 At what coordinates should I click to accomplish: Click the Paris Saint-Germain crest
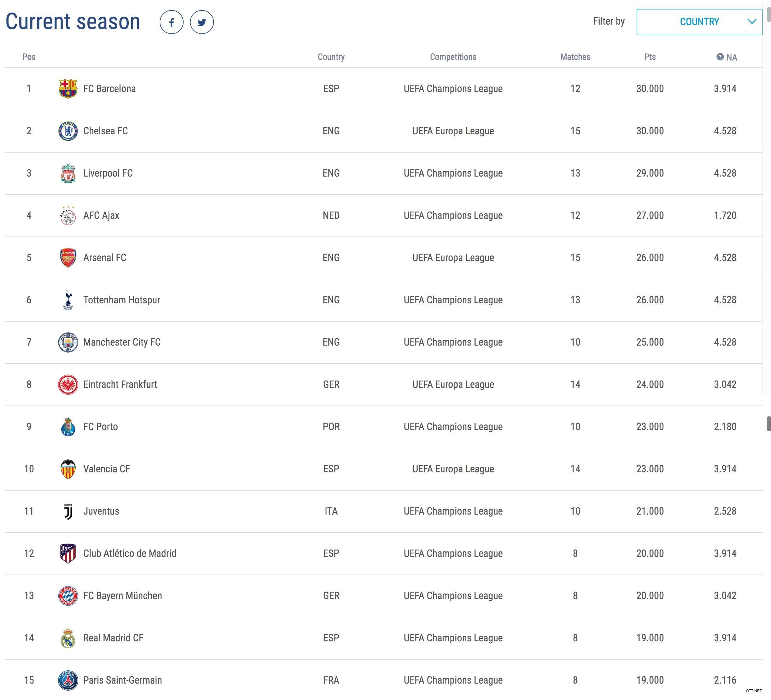[x=68, y=680]
